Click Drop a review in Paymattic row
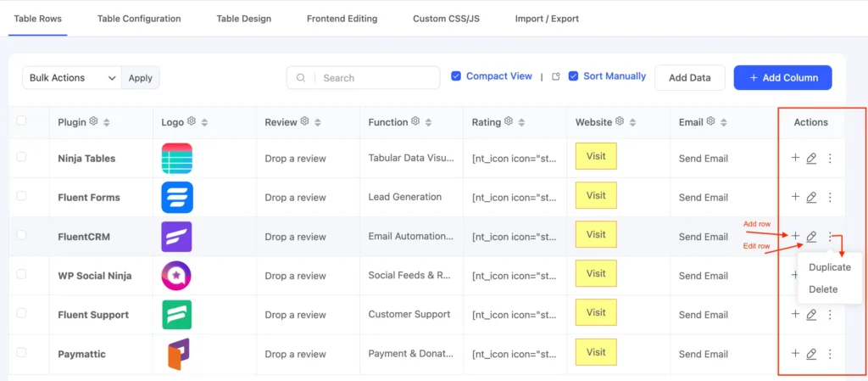Screen dimensions: 868x381 (296, 354)
